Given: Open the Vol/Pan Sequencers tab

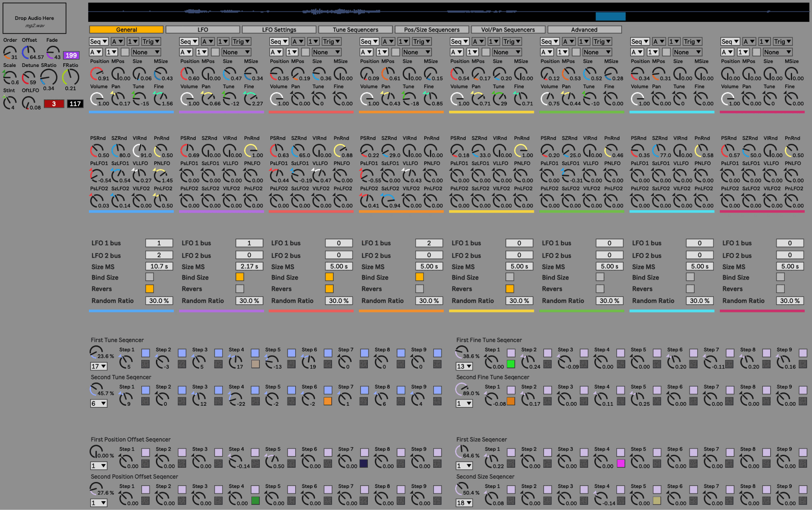Looking at the screenshot, I should pyautogui.click(x=509, y=29).
